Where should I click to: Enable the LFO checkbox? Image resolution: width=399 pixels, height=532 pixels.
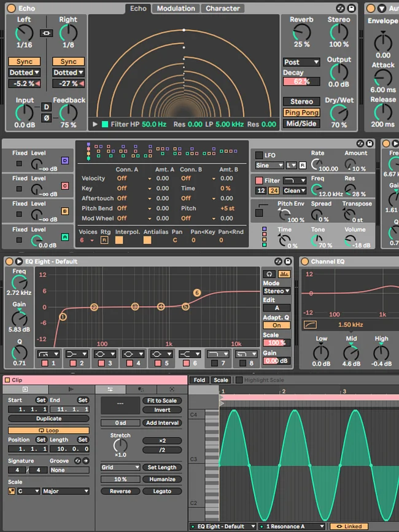pos(259,155)
